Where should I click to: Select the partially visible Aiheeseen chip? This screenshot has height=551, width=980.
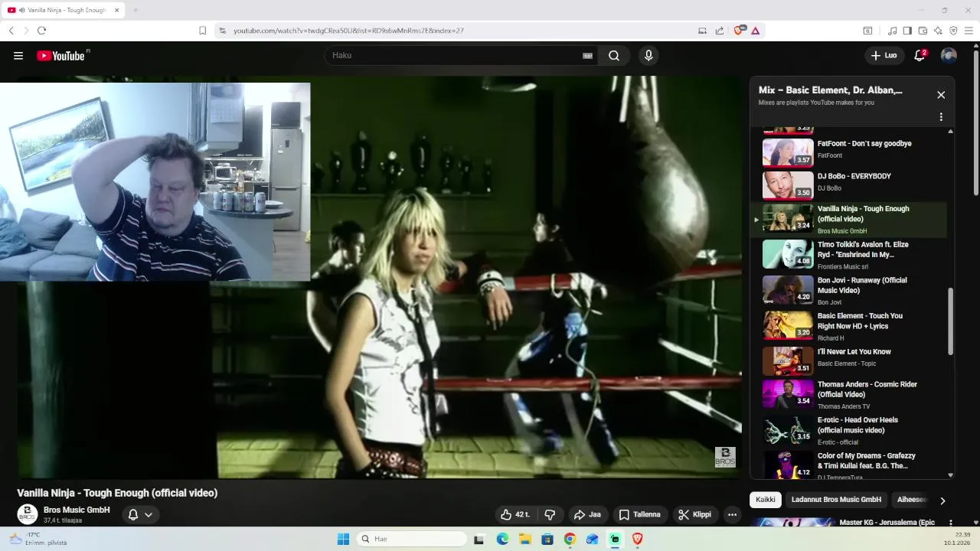pyautogui.click(x=911, y=500)
